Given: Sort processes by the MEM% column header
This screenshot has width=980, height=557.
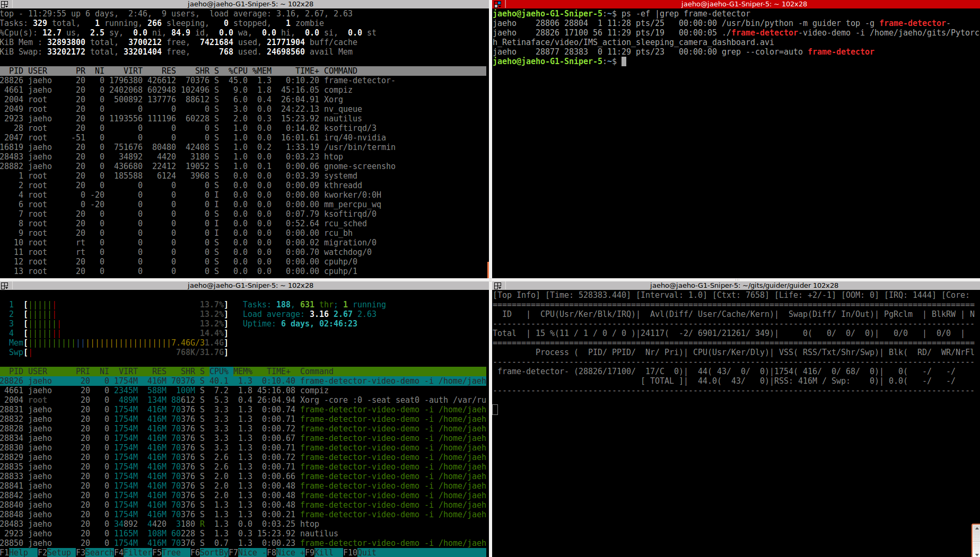Looking at the screenshot, I should click(x=243, y=371).
